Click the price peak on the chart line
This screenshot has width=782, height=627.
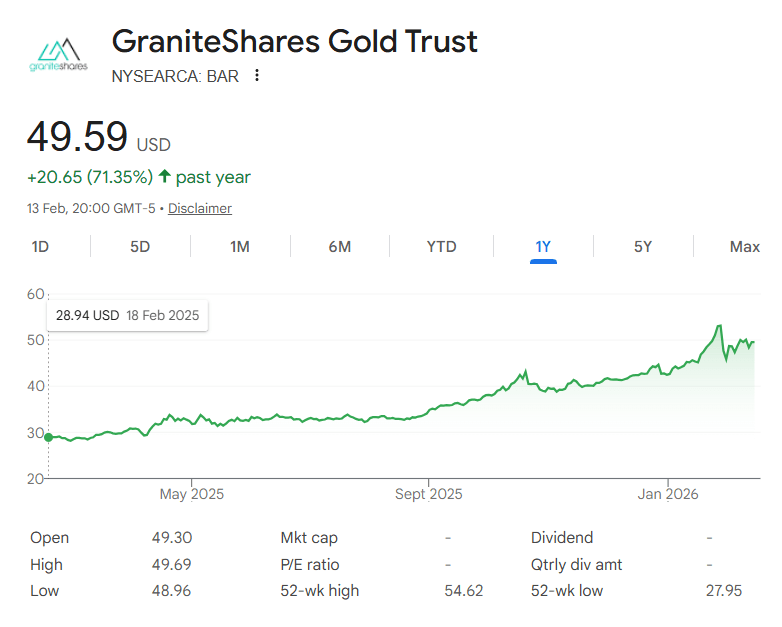tap(719, 326)
